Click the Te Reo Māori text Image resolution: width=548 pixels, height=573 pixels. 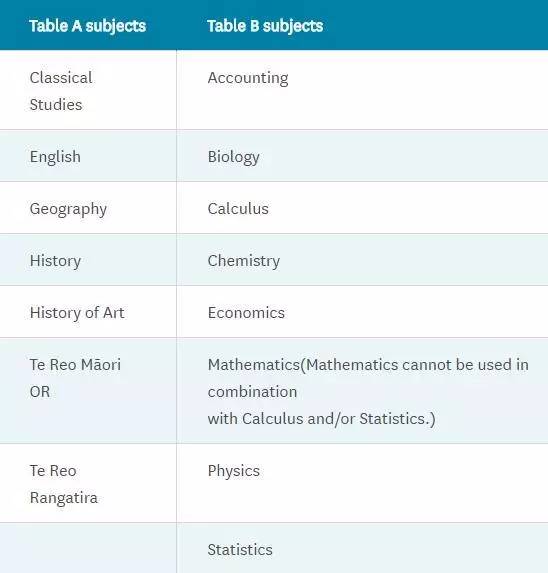[75, 365]
